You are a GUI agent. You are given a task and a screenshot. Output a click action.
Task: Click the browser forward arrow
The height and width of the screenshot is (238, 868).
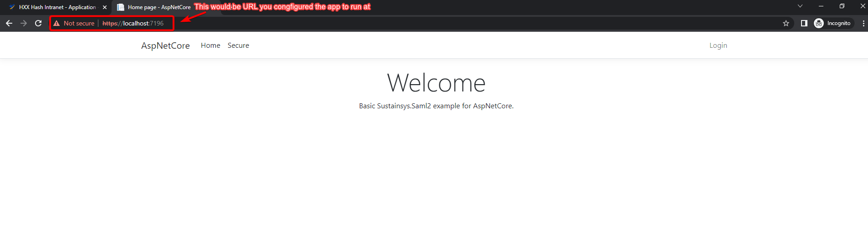[24, 23]
